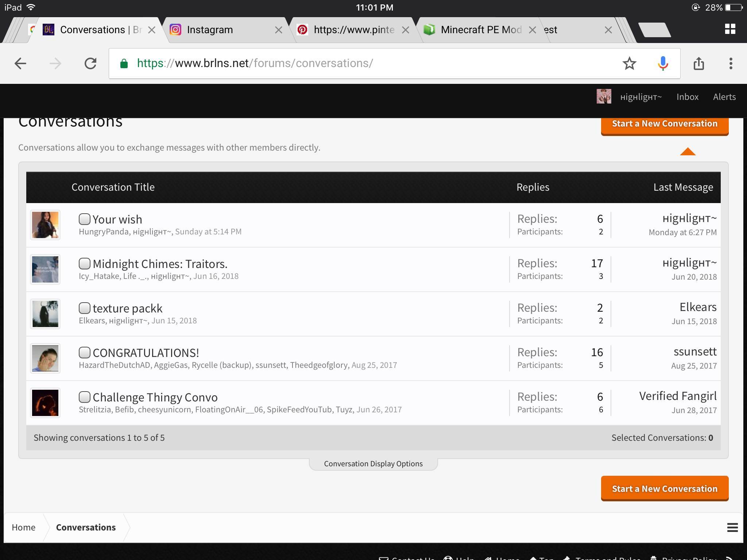Activate voice search microphone icon

(x=663, y=63)
